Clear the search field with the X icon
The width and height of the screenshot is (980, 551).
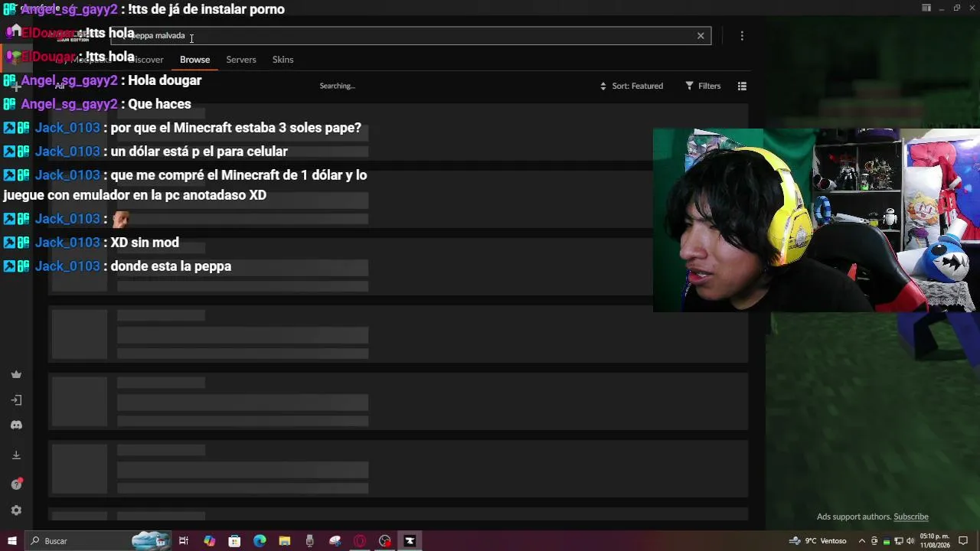701,35
